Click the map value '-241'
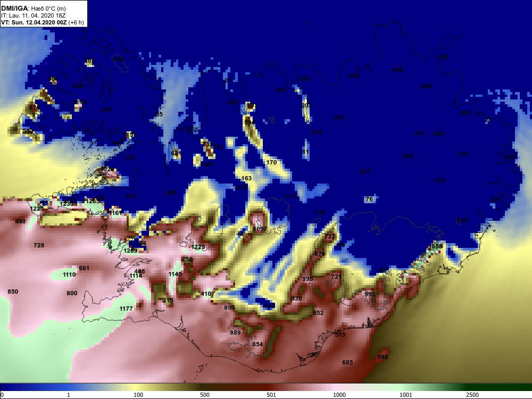Image resolution: width=532 pixels, height=399 pixels. (x=338, y=118)
